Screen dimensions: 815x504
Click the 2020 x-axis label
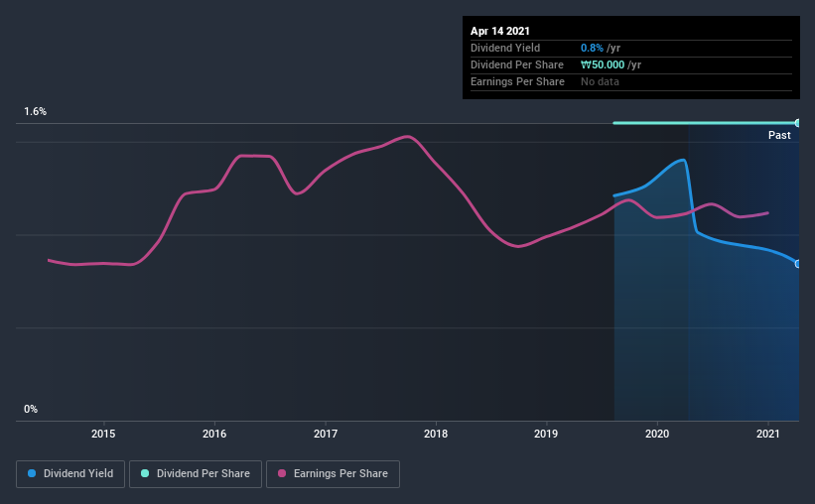pos(657,434)
